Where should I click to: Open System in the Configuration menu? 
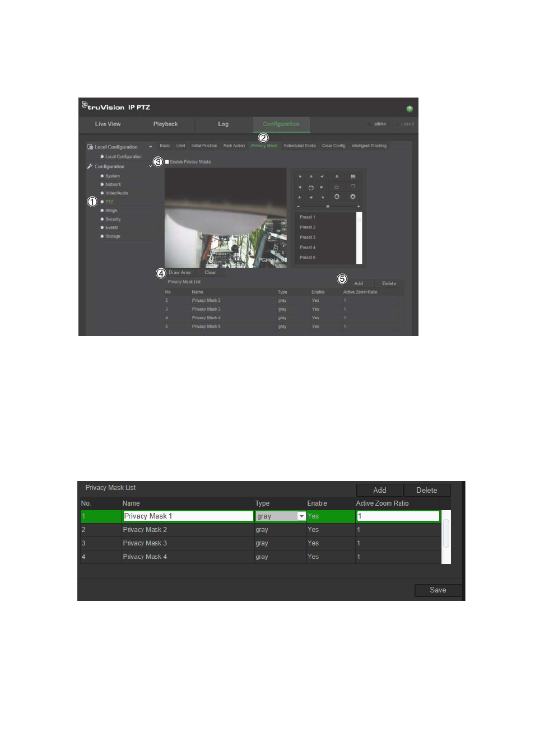point(113,176)
